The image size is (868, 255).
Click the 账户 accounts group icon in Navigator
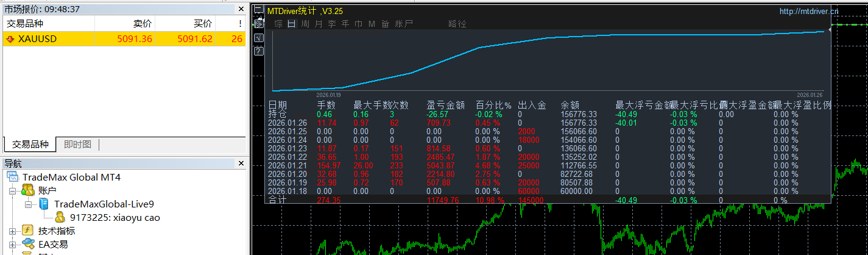pos(27,190)
